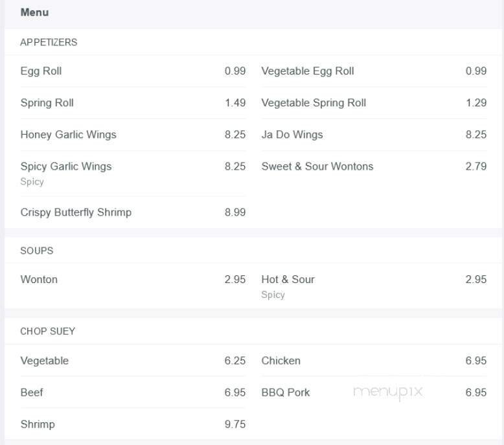The image size is (504, 445).
Task: Click the Chicken chop suey item
Action: 281,361
